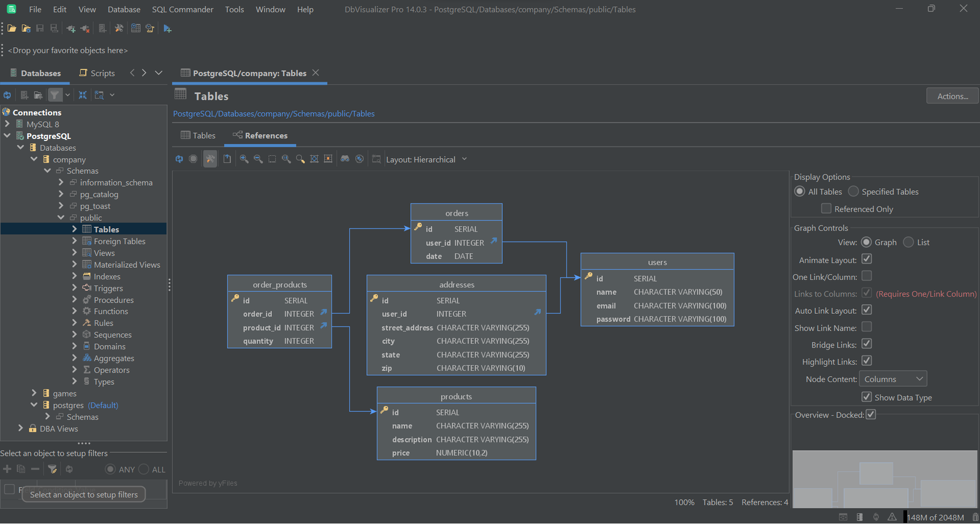Viewport: 980px width, 524px height.
Task: Switch to the Scripts tab
Action: tap(97, 73)
